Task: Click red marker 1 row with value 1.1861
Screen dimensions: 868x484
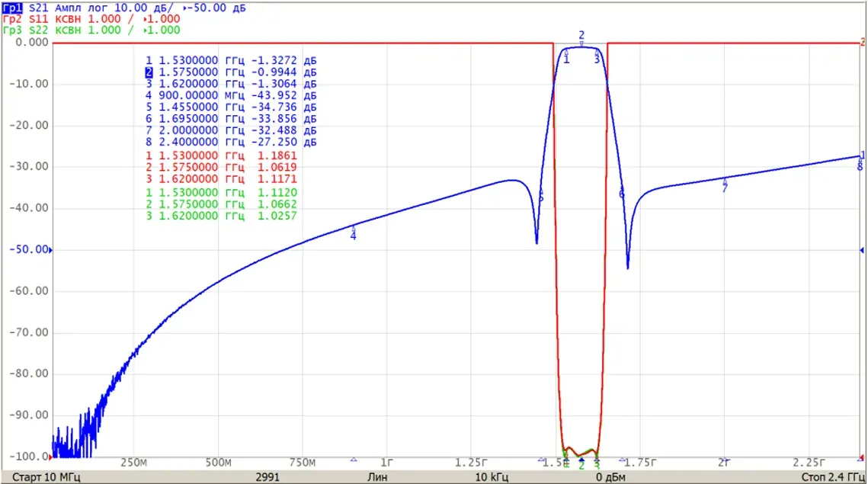Action: 222,155
